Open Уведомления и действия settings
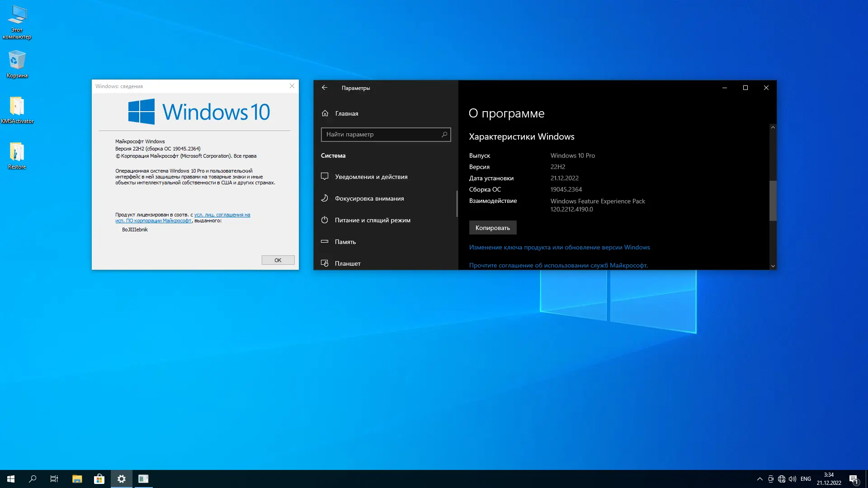This screenshot has height=488, width=868. [x=371, y=177]
